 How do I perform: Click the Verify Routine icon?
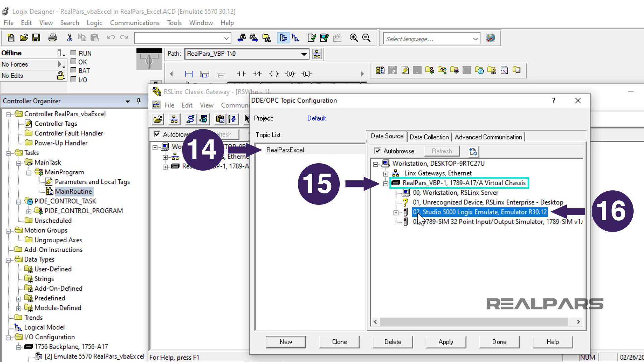coord(311,38)
